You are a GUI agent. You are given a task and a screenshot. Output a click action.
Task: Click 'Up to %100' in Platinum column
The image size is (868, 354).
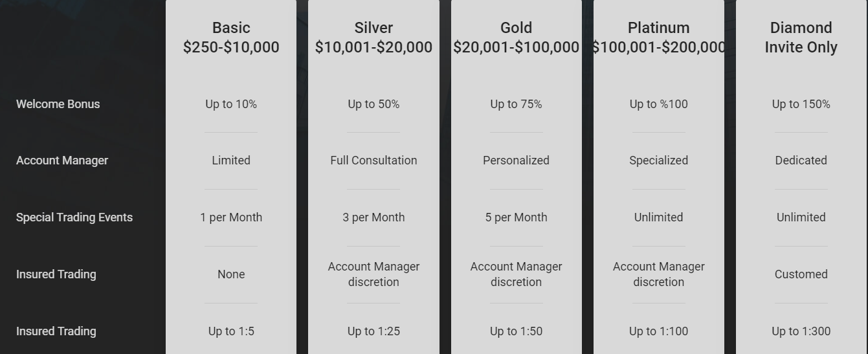click(x=658, y=104)
